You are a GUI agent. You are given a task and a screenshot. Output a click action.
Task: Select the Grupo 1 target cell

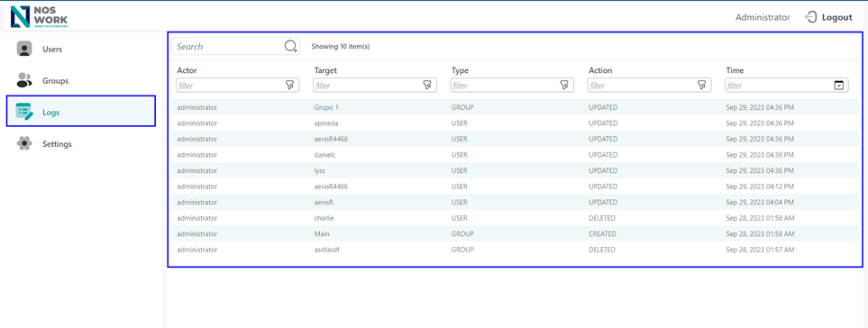(325, 107)
